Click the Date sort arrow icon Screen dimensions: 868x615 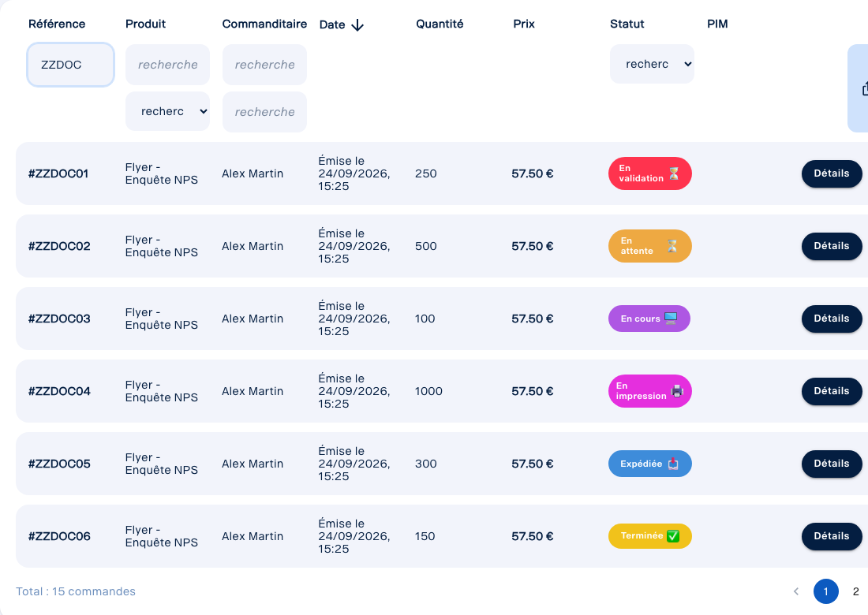point(357,25)
